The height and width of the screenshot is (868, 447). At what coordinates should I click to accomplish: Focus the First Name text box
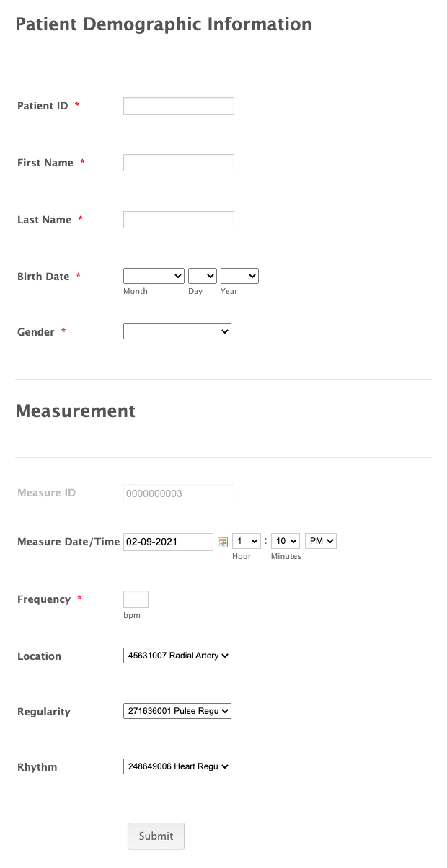click(179, 163)
